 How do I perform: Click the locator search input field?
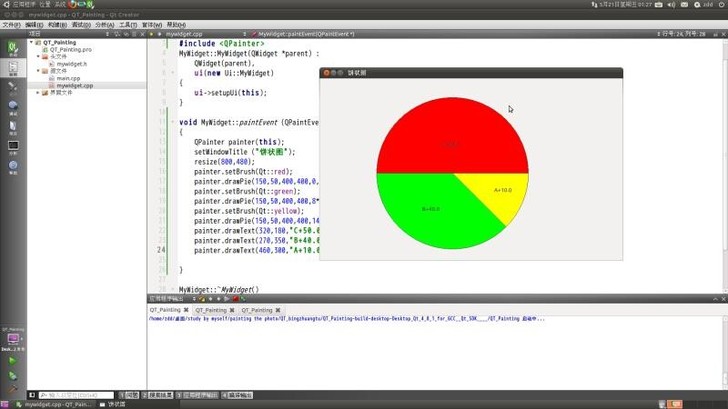pyautogui.click(x=77, y=395)
